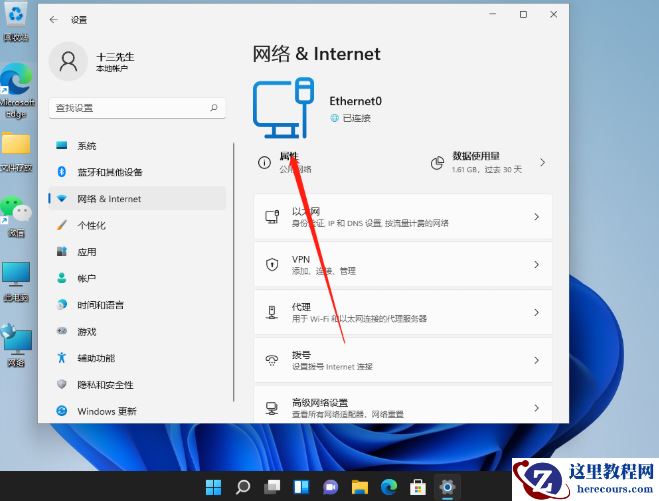
Task: Click the paintbrush 个性化 icon
Action: tap(62, 225)
